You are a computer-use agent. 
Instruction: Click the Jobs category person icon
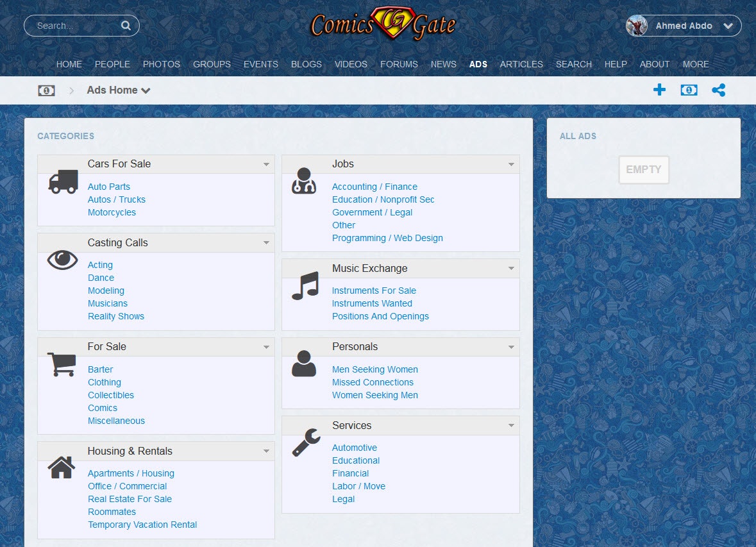(304, 181)
